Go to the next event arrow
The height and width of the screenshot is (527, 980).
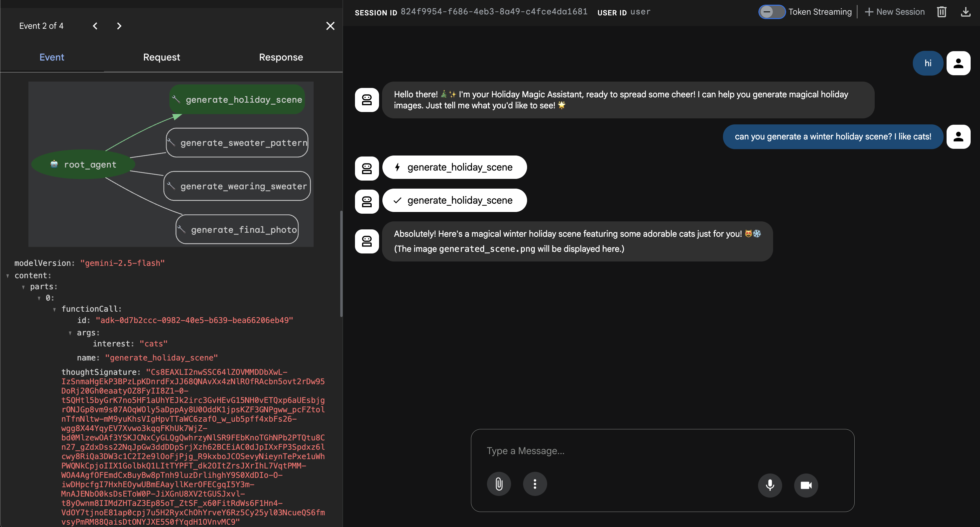coord(119,26)
